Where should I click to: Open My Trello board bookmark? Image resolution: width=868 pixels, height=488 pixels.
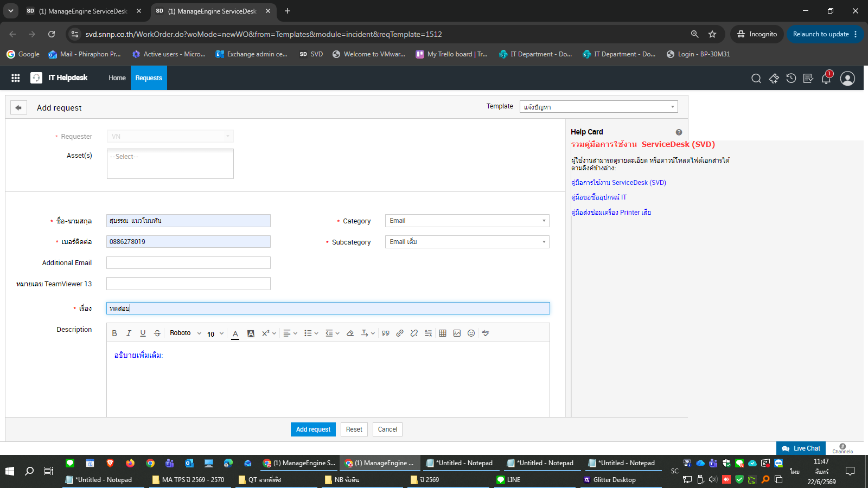click(x=451, y=54)
